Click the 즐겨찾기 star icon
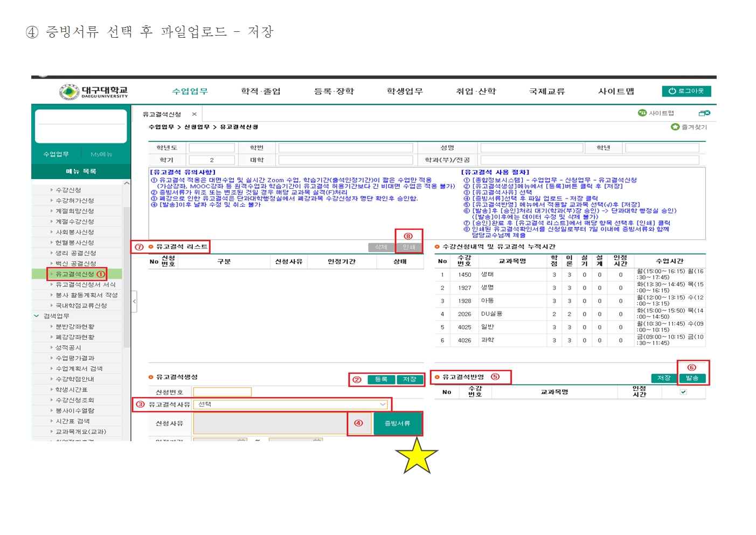The height and width of the screenshot is (535, 756). pos(675,127)
